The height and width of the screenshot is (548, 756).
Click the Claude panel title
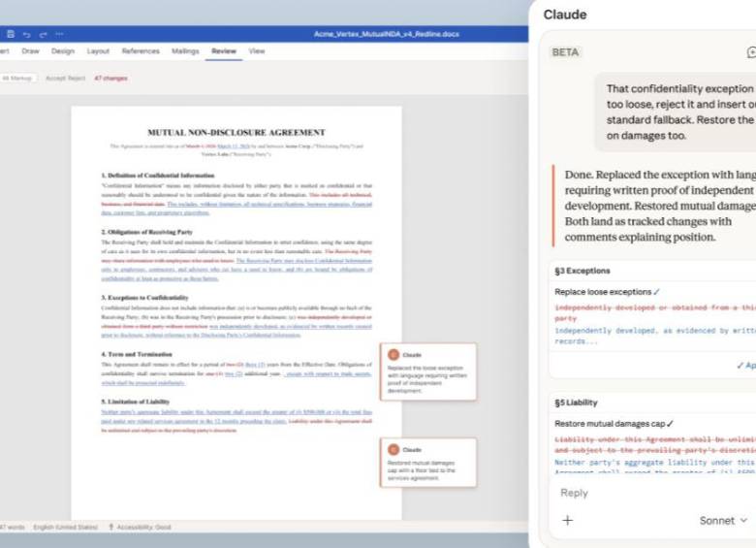point(565,15)
